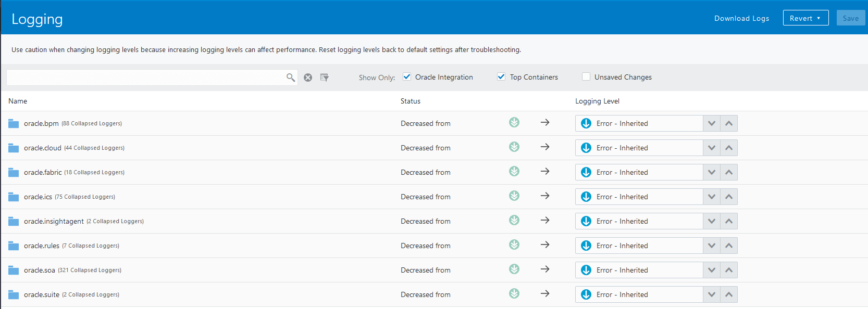This screenshot has width=868, height=309.
Task: Click the oracle.fabric folder icon
Action: [14, 172]
